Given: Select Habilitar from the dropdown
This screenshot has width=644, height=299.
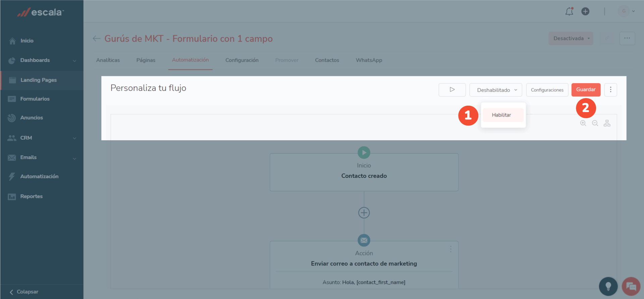Looking at the screenshot, I should 503,115.
